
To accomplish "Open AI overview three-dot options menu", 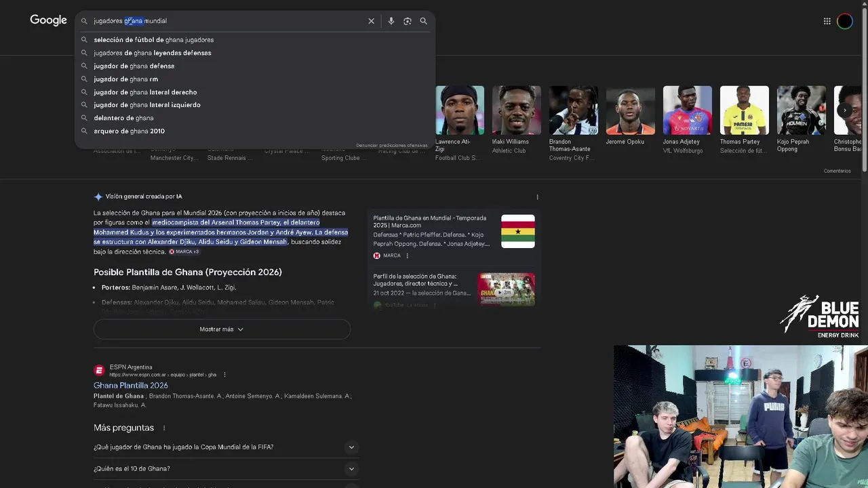I will click(x=537, y=197).
